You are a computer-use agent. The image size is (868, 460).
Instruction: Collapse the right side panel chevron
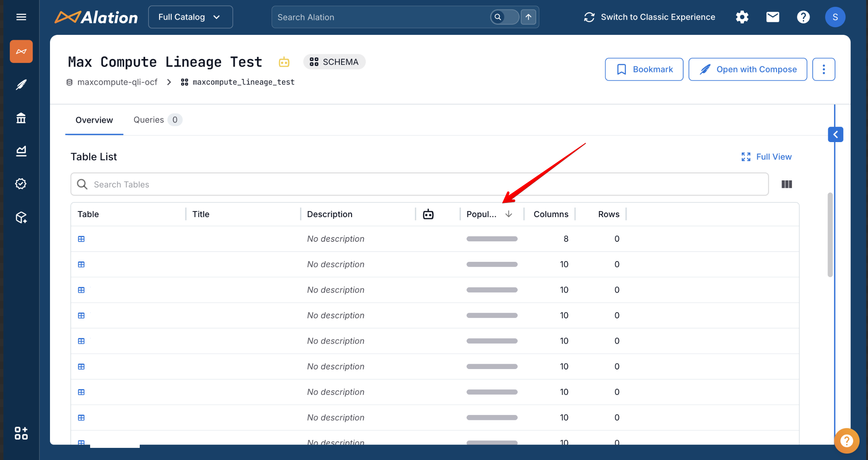pos(835,135)
